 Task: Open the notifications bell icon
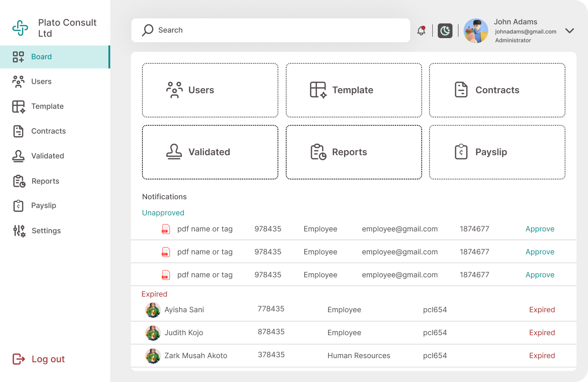[x=421, y=31]
